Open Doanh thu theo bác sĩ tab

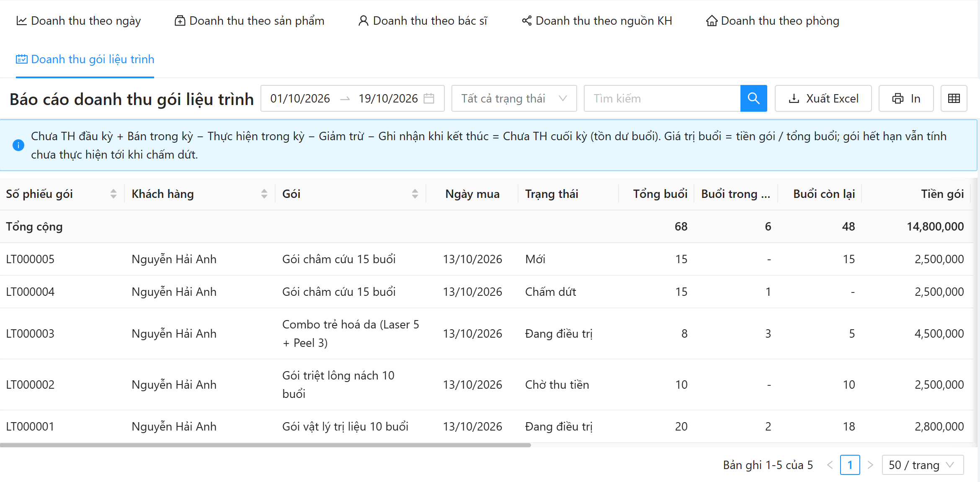click(423, 21)
